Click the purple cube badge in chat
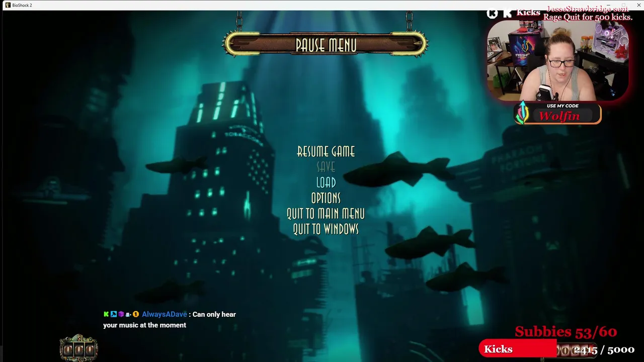The image size is (644, 362). [121, 314]
